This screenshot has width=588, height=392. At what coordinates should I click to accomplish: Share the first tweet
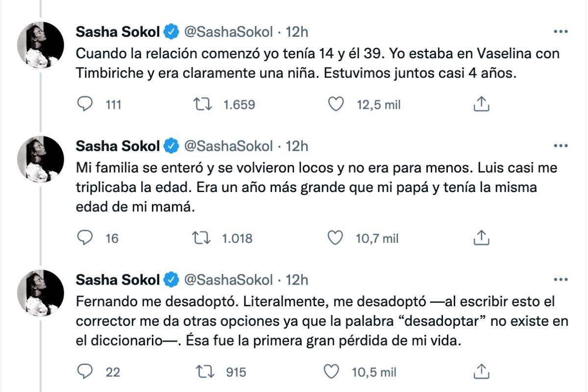tap(481, 103)
